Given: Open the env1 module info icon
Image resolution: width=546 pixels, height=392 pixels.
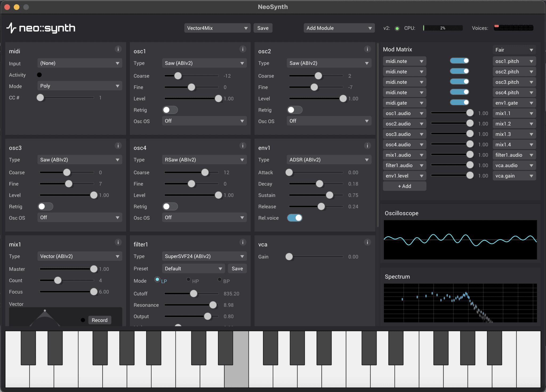Looking at the screenshot, I should pyautogui.click(x=367, y=146).
